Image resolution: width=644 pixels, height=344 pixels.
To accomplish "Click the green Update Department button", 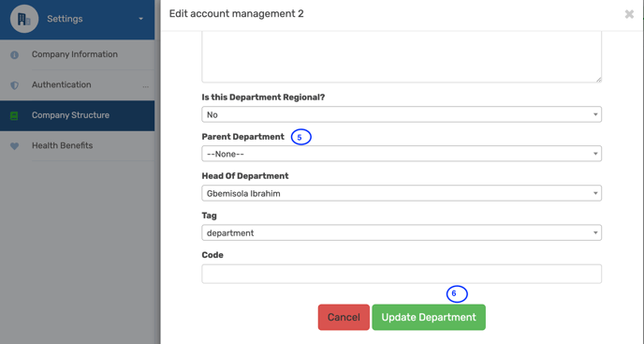I will pos(429,317).
